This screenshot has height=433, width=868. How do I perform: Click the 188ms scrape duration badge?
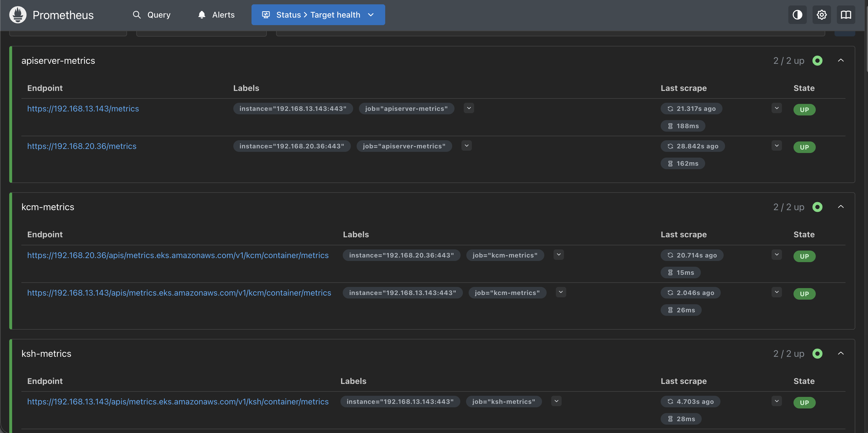click(x=683, y=126)
